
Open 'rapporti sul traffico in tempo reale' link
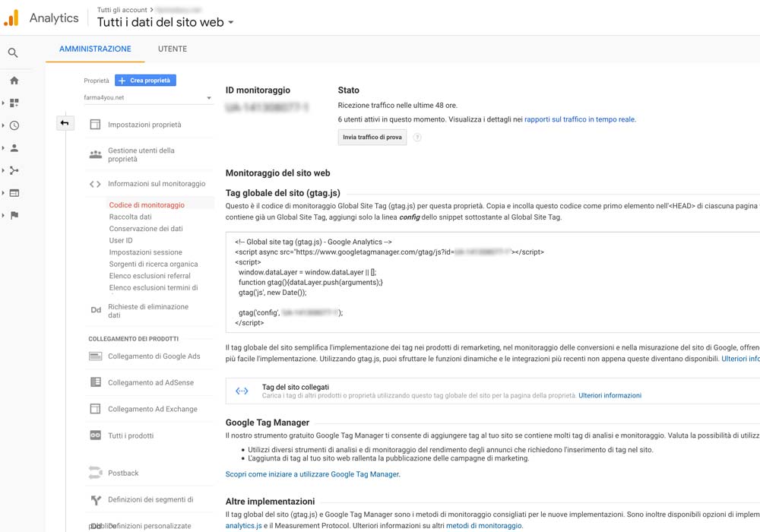pyautogui.click(x=579, y=119)
